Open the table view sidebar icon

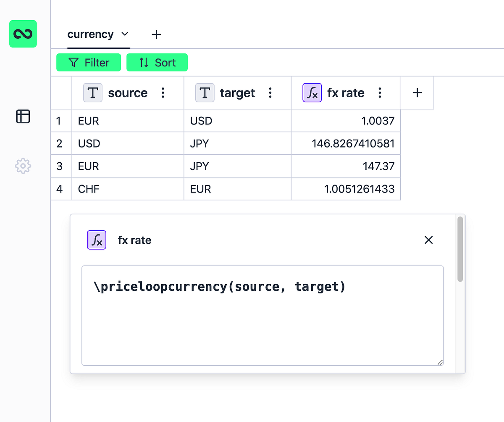[23, 116]
